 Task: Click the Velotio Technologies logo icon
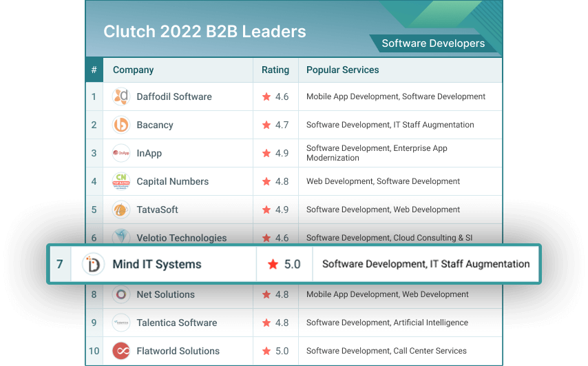pyautogui.click(x=121, y=236)
